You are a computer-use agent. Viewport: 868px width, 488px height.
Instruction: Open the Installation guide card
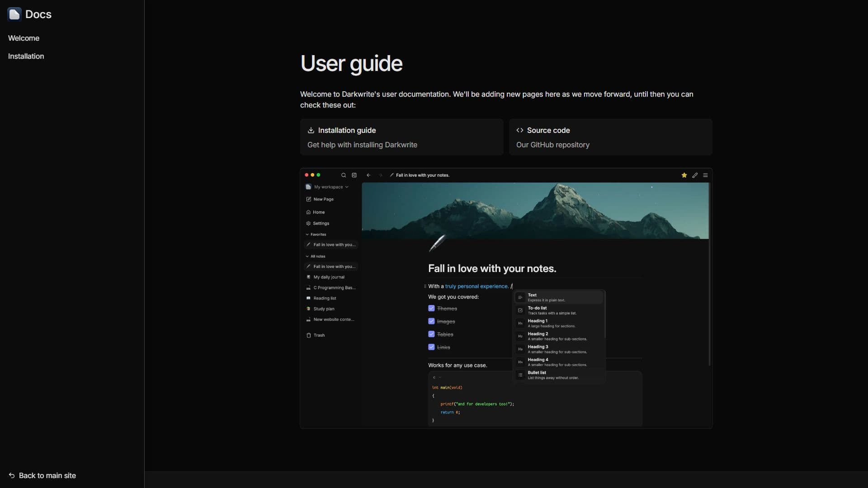coord(401,137)
